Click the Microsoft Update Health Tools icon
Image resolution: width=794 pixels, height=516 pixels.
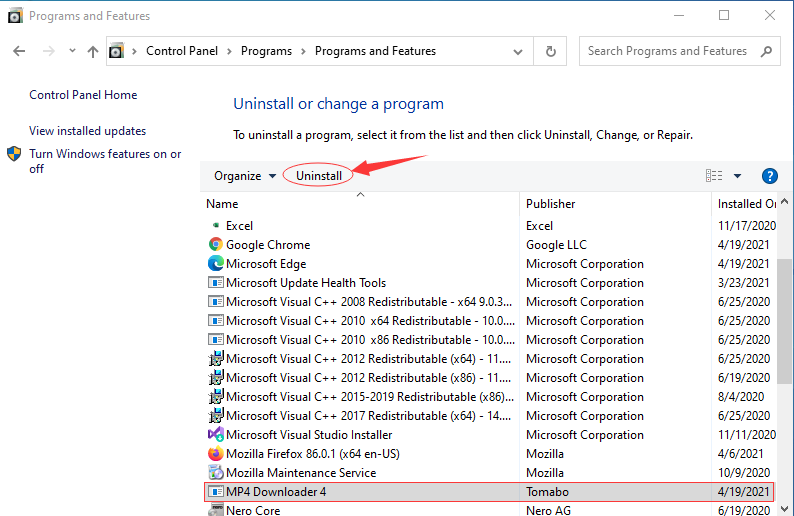[x=216, y=283]
